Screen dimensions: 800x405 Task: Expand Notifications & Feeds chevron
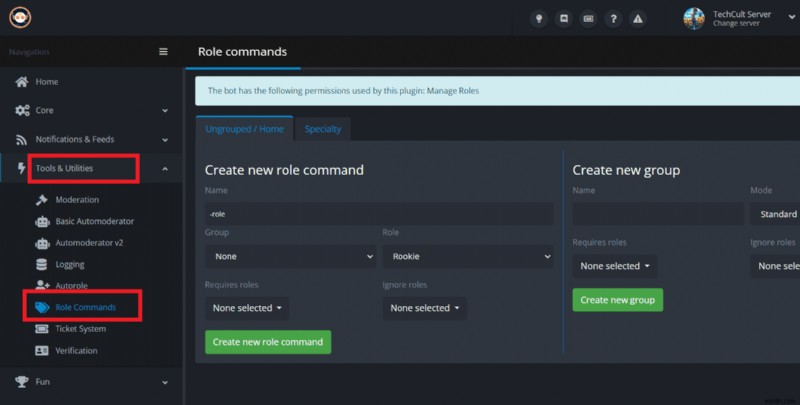pyautogui.click(x=165, y=140)
